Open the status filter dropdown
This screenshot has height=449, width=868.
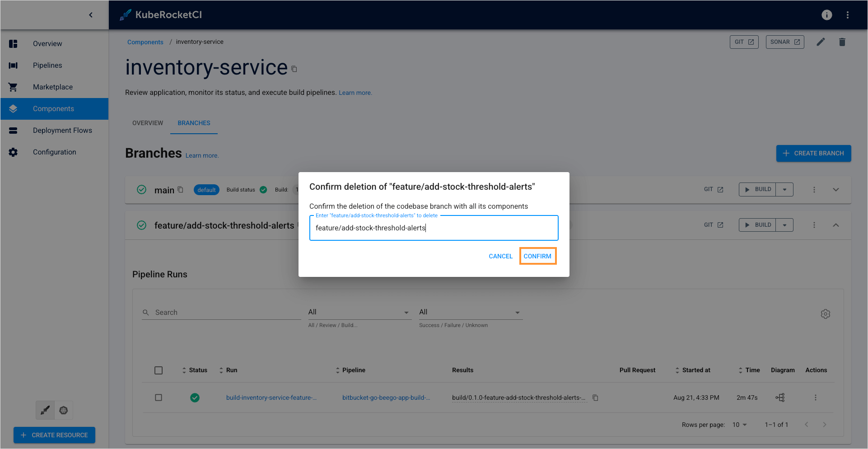pos(470,312)
